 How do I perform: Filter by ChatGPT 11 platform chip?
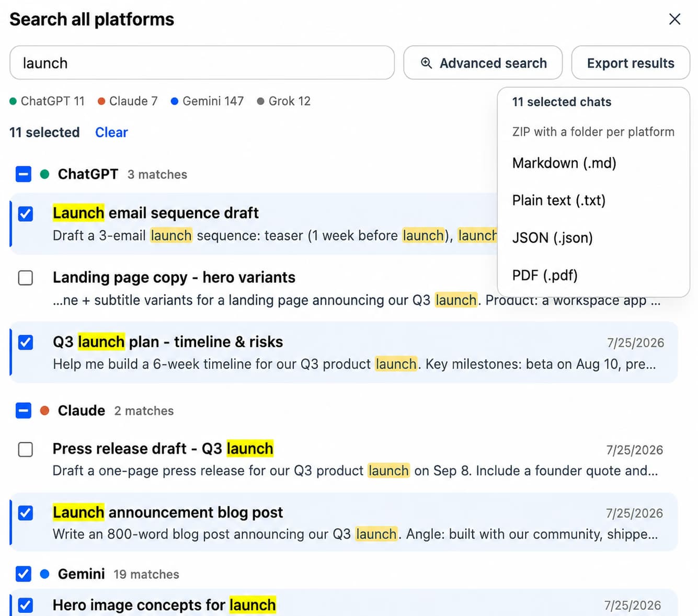[x=47, y=101]
